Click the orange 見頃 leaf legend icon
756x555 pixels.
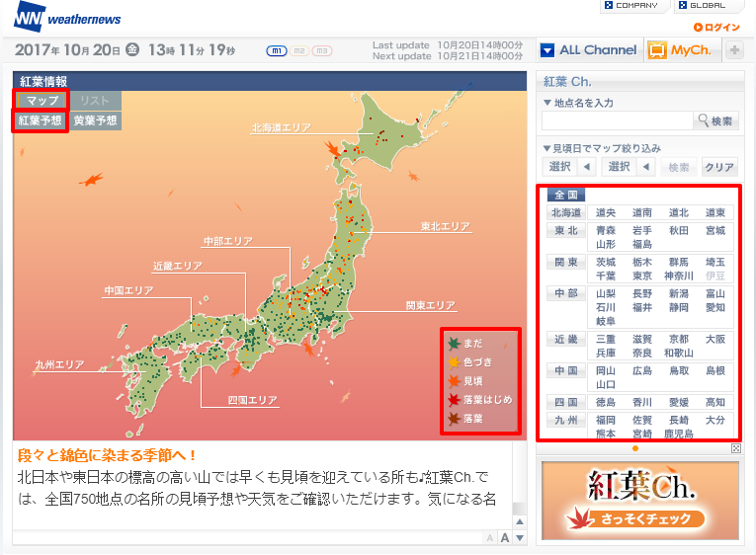tap(454, 381)
